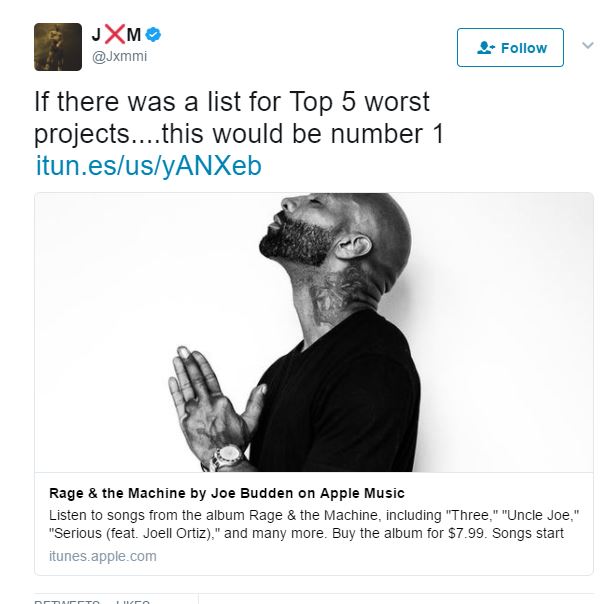The width and height of the screenshot is (615, 604).
Task: Visit the itunes.apple.com domain link
Action: (x=103, y=556)
